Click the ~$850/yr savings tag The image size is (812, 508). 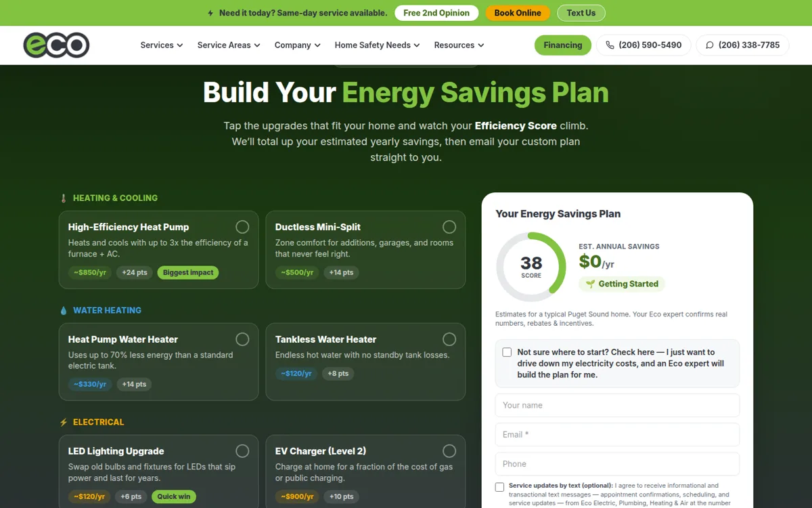90,272
